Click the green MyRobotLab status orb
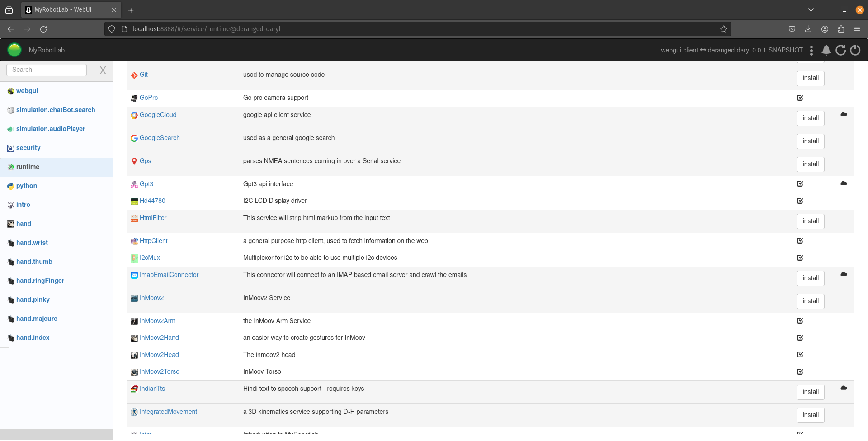868x441 pixels. [x=14, y=50]
